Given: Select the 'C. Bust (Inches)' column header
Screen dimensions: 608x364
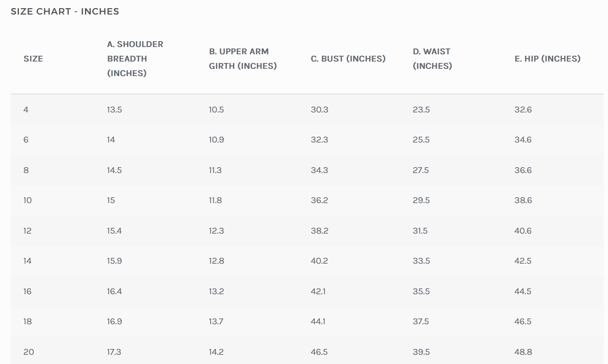Looking at the screenshot, I should coord(348,59).
